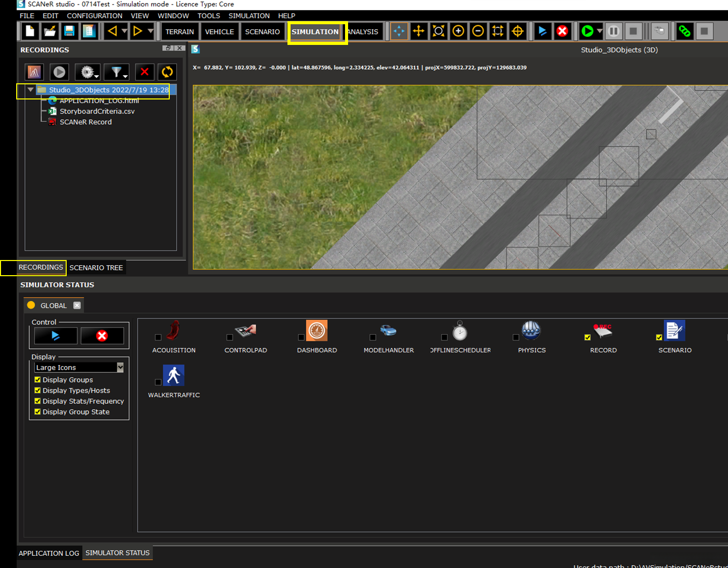Enable the ACQUISITION module checkbox

tap(158, 337)
